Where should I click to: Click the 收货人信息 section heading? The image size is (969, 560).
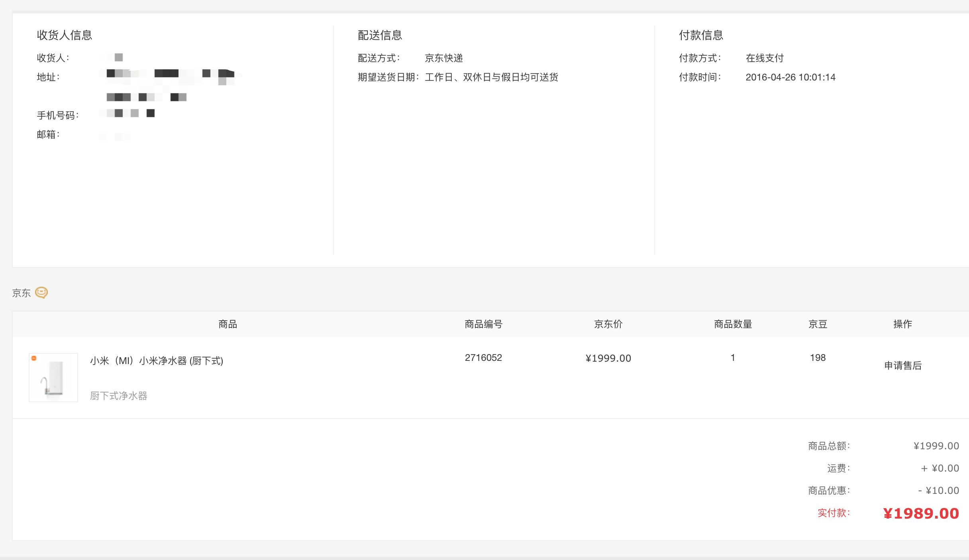click(x=65, y=35)
